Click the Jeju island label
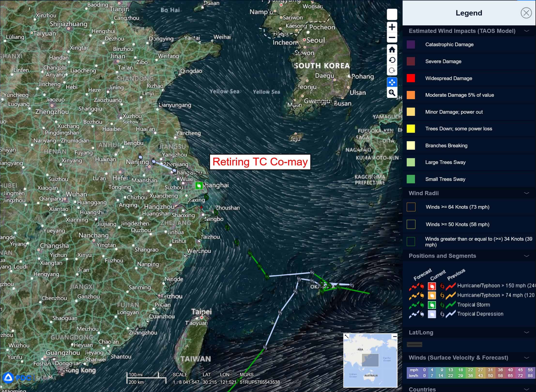The height and width of the screenshot is (392, 536). pyautogui.click(x=295, y=139)
